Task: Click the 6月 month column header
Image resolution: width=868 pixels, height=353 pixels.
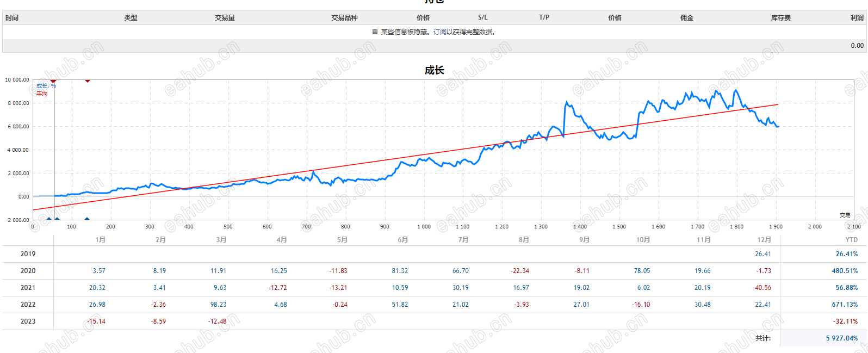Action: click(402, 240)
